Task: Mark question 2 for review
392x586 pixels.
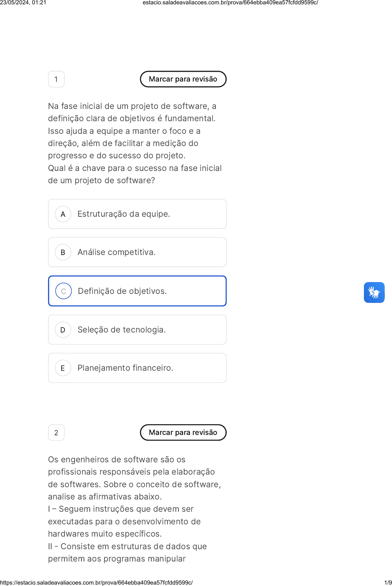Action: tap(183, 432)
